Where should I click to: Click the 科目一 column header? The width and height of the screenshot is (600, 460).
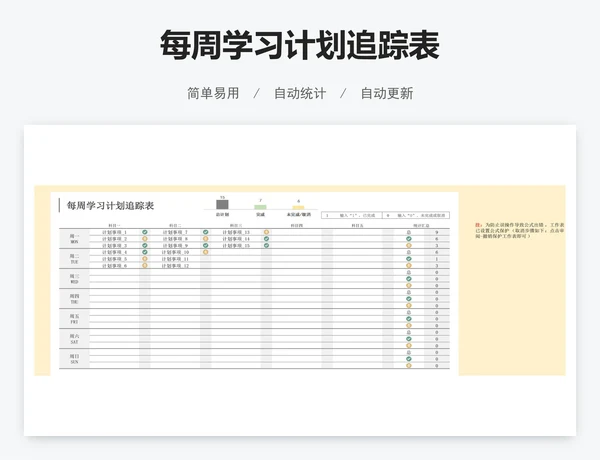coord(114,226)
